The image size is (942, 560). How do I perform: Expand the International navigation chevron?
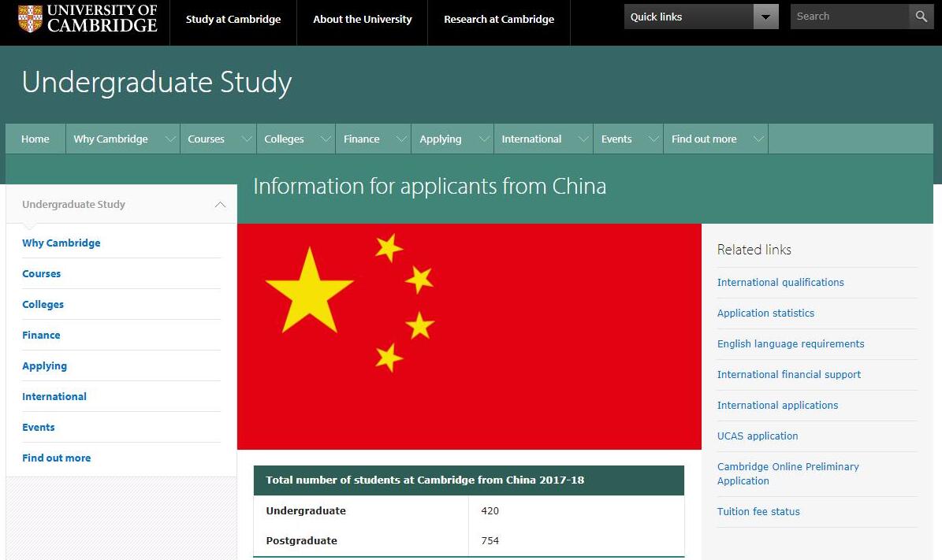(x=583, y=139)
